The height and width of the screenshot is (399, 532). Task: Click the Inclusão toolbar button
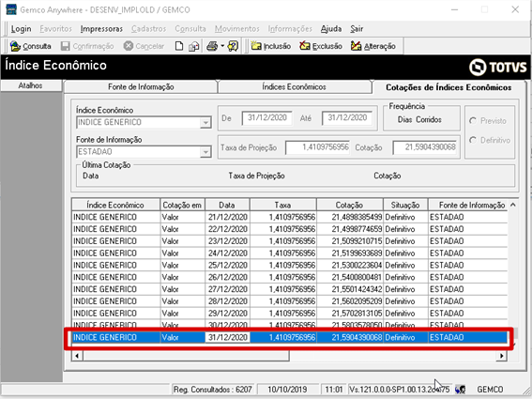coord(271,46)
